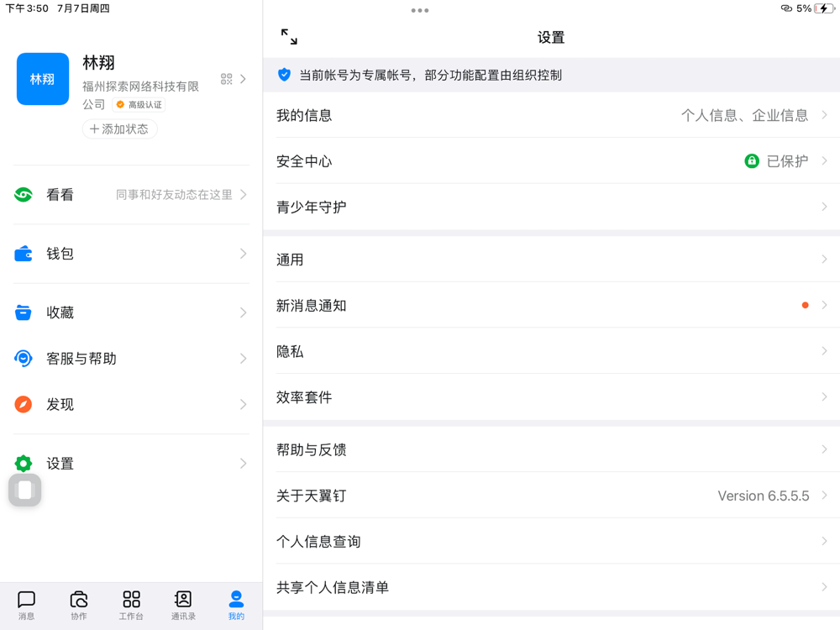This screenshot has height=630, width=840.
Task: Open the 收藏 favorites folder icon
Action: click(x=23, y=312)
